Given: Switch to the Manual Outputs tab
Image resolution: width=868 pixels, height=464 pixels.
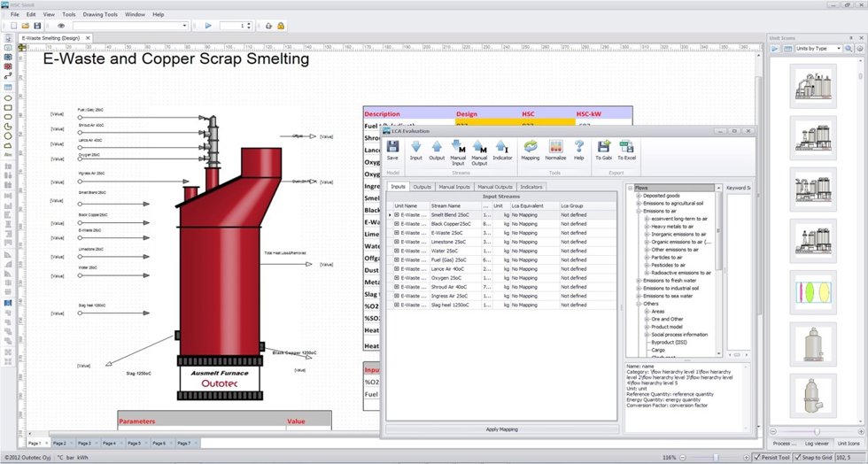Looking at the screenshot, I should click(x=495, y=187).
